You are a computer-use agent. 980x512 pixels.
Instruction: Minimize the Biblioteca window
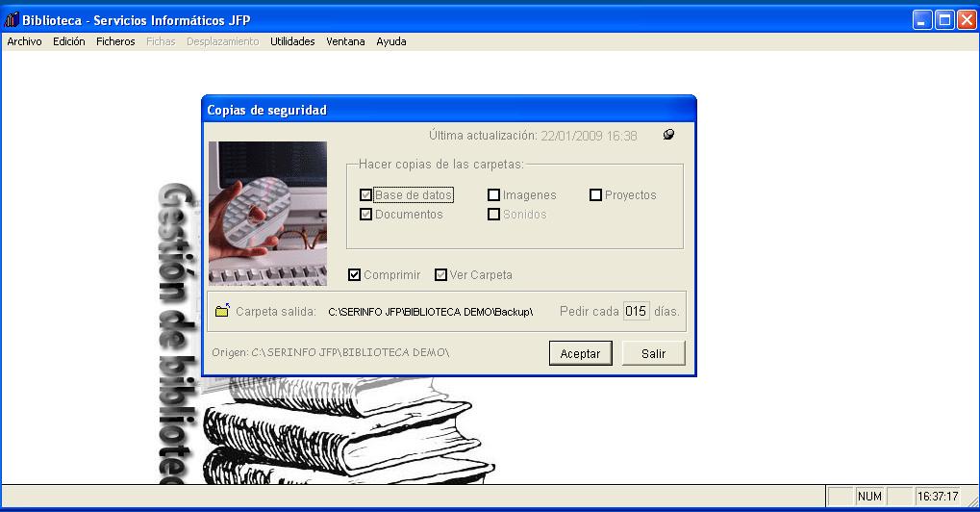922,20
